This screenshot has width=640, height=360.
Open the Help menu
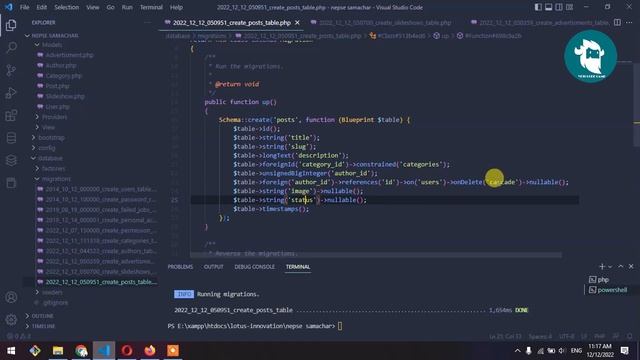click(x=176, y=7)
